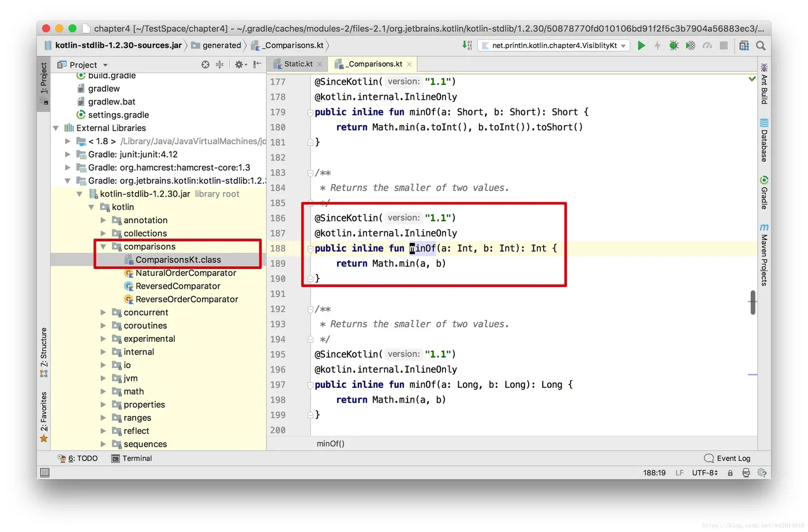Screen dimensions: 808x532
Task: Click the inspector hector icon in status bar
Action: click(x=746, y=473)
